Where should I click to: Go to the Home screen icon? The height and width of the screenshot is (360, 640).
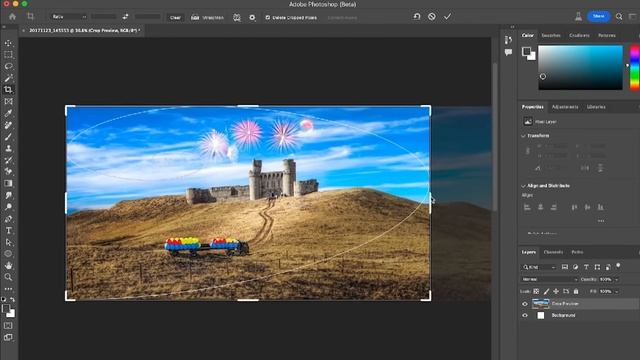click(12, 17)
